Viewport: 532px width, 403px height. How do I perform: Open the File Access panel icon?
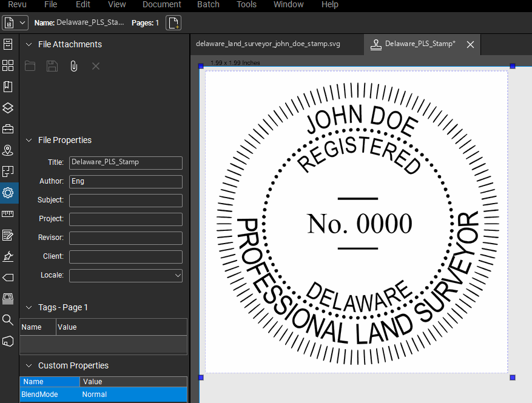tap(8, 44)
